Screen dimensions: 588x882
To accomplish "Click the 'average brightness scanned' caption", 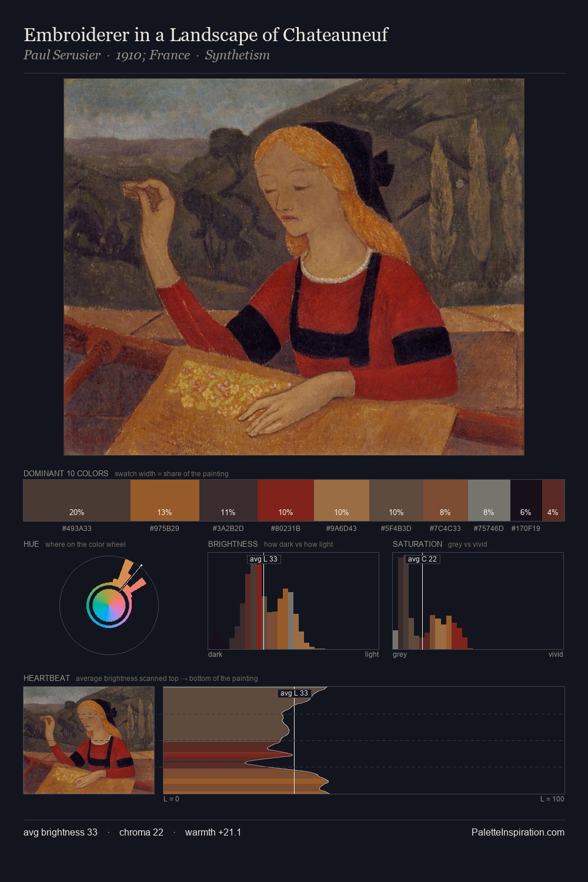I will [167, 679].
